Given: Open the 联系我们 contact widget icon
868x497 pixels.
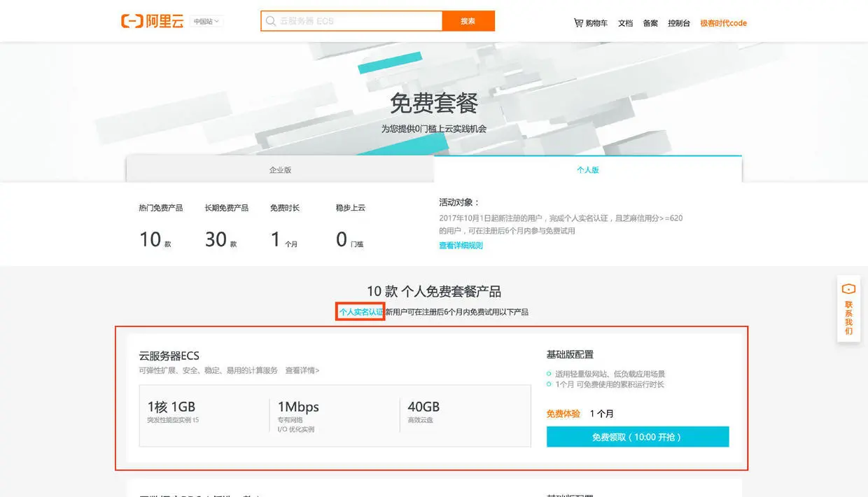Looking at the screenshot, I should pos(848,288).
